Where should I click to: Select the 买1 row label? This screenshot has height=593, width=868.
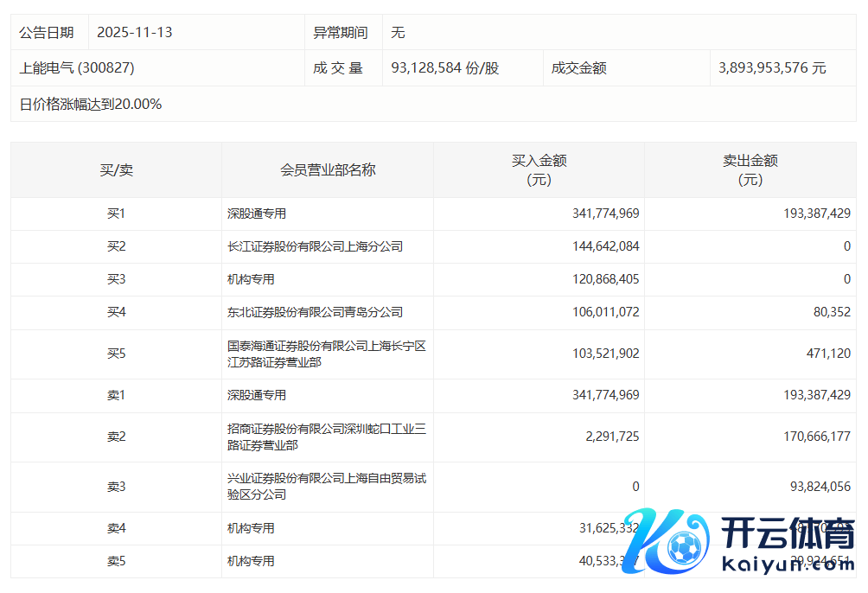[x=116, y=214]
